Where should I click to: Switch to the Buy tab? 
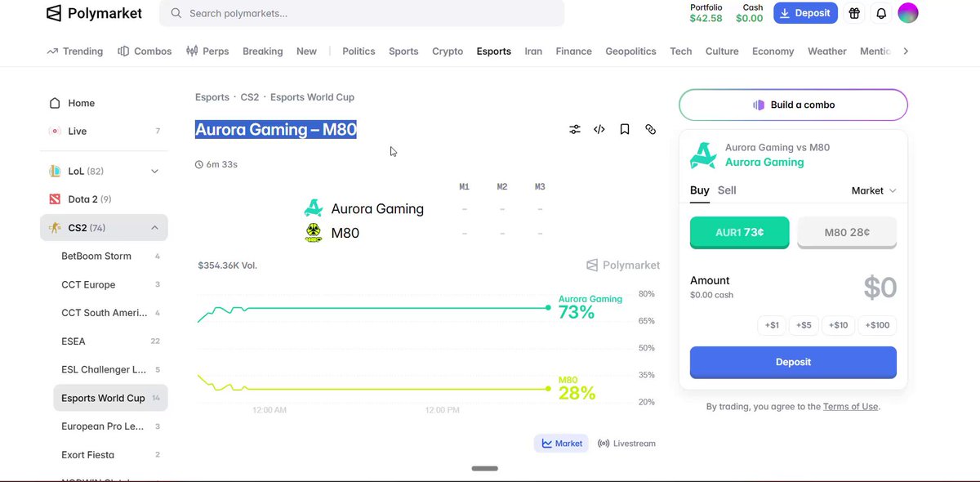700,190
